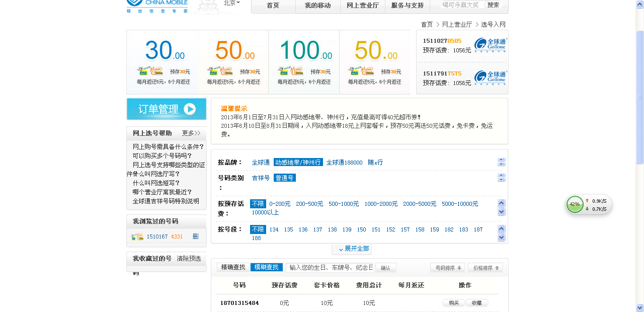Click the 搜索 search button
The width and height of the screenshot is (644, 312).
coord(493,5)
